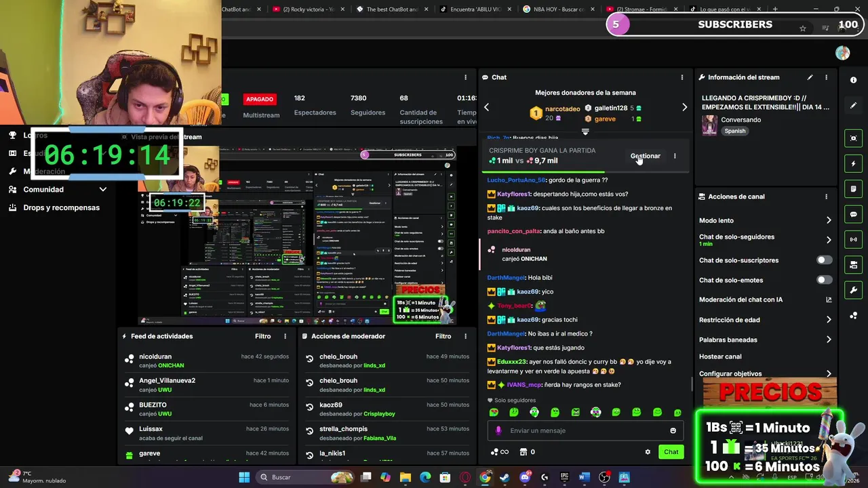Expand Configurar objetivos option

765,373
